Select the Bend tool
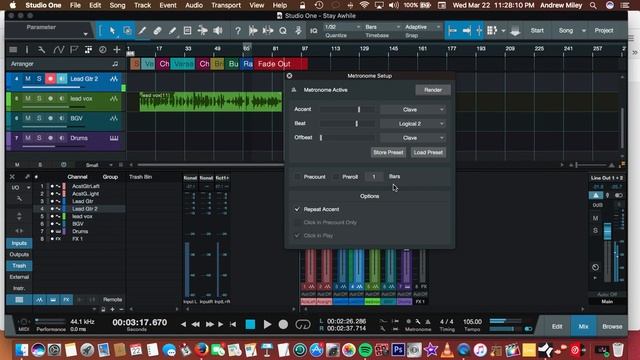Image resolution: width=640 pixels, height=360 pixels. pyautogui.click(x=202, y=31)
